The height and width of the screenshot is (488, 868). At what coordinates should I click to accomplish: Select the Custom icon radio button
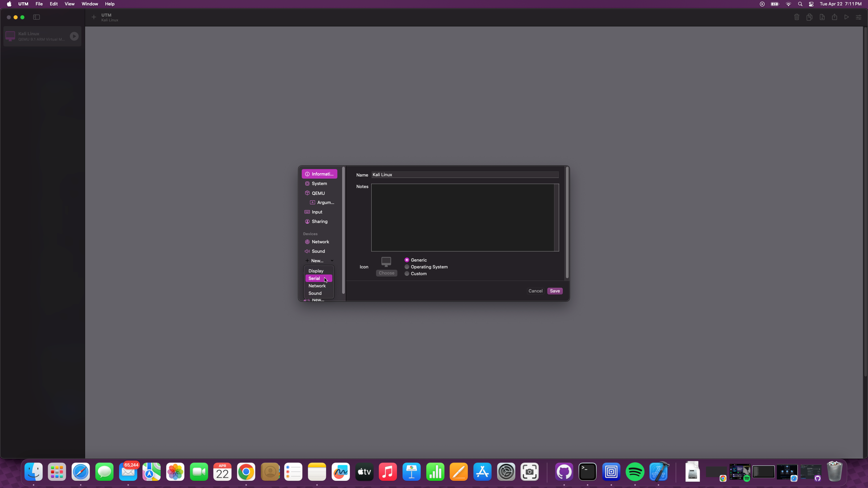[x=407, y=273]
